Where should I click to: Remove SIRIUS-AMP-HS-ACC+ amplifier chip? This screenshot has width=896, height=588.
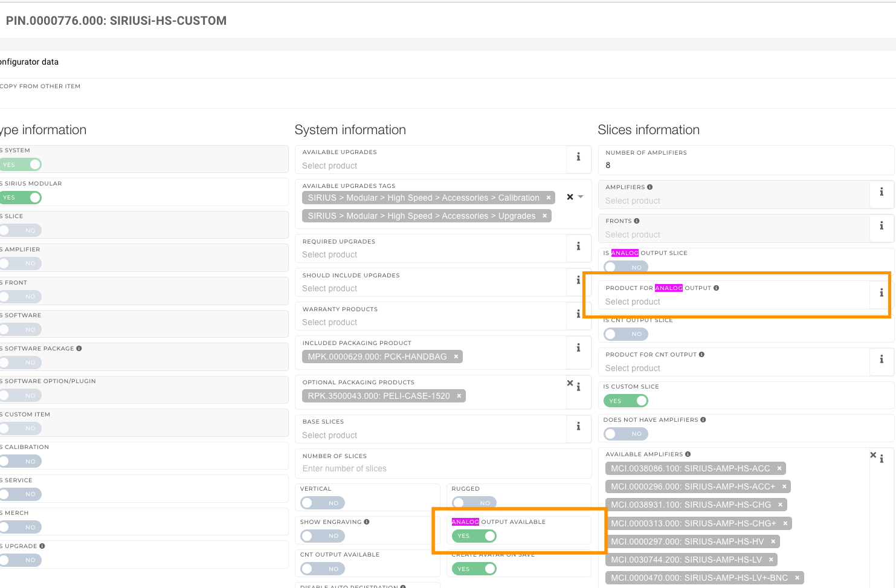click(784, 486)
